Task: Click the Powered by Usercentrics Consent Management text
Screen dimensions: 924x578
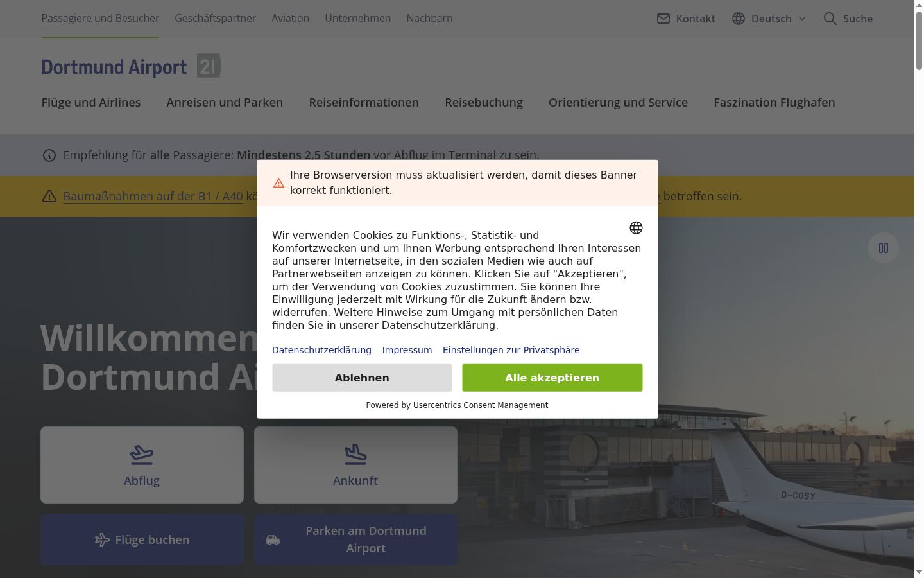Action: (x=457, y=405)
